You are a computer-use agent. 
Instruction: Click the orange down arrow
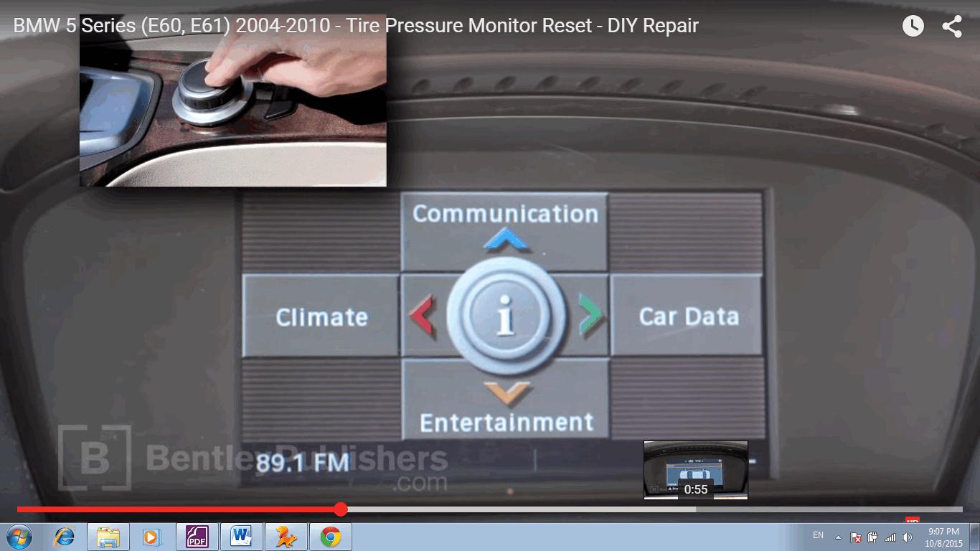point(507,393)
